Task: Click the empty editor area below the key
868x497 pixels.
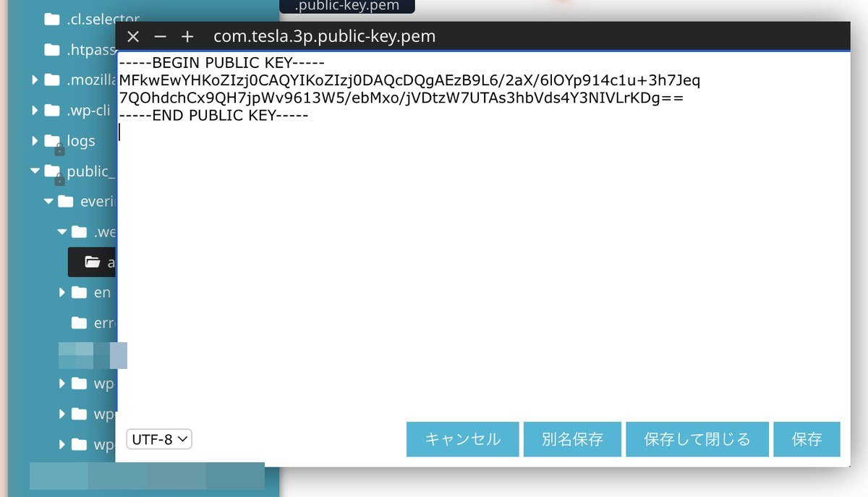Action: click(483, 275)
